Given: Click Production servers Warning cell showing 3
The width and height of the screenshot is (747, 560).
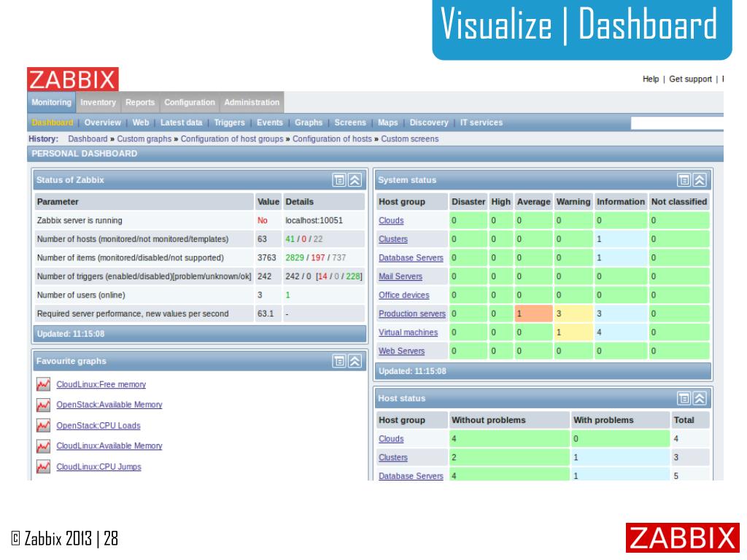Looking at the screenshot, I should coord(573,314).
